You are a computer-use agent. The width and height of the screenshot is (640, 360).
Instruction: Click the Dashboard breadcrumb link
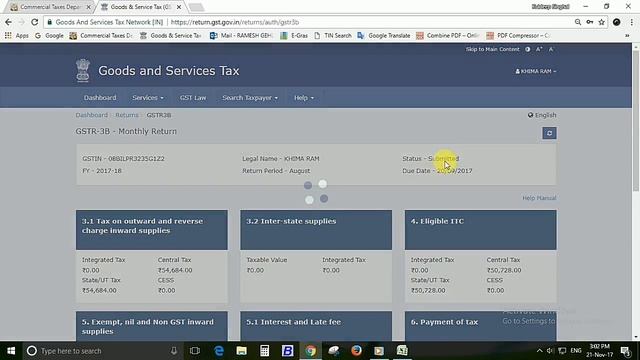point(91,115)
